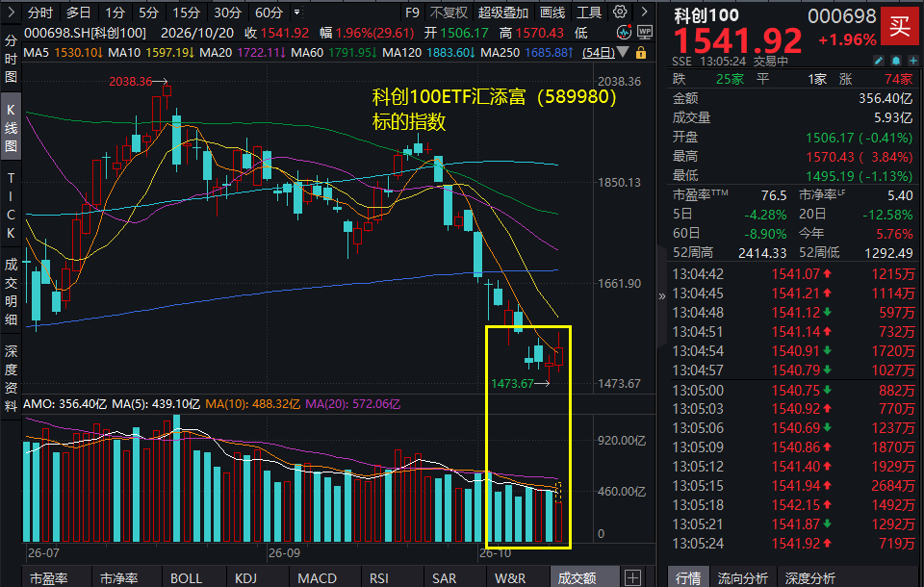Click the 54日 range link
The width and height of the screenshot is (924, 587).
pos(598,53)
